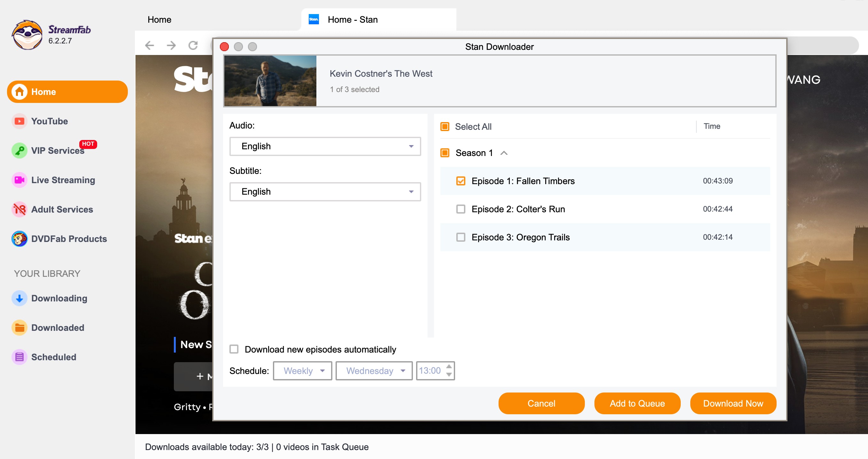The image size is (868, 459).
Task: Click the Add to Queue button
Action: (637, 403)
